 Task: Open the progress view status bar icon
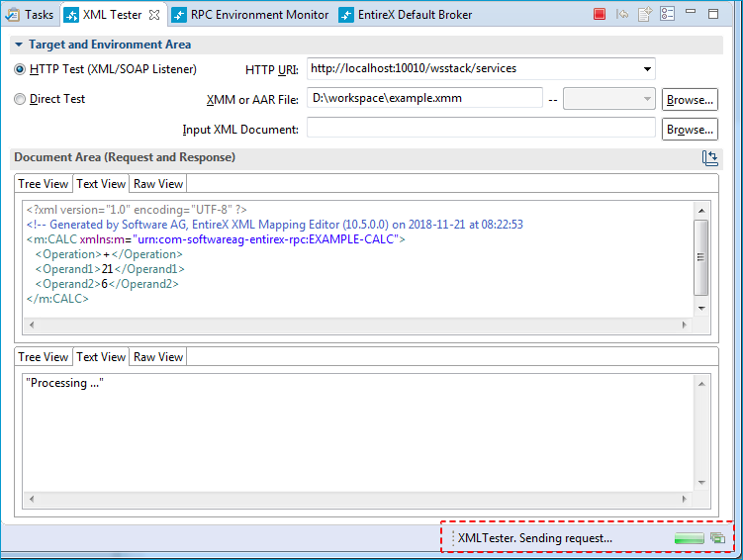717,537
